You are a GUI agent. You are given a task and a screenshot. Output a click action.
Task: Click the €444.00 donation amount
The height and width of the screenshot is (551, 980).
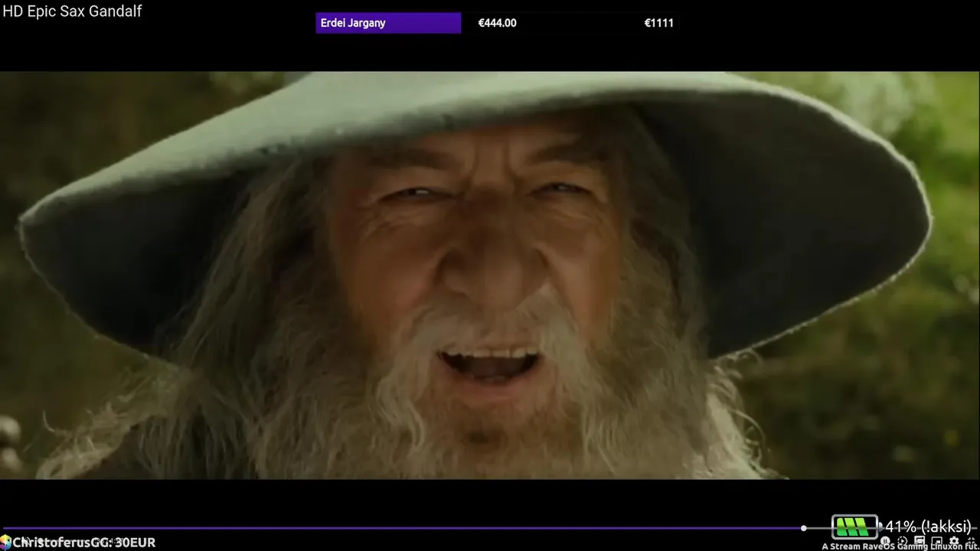pos(497,23)
